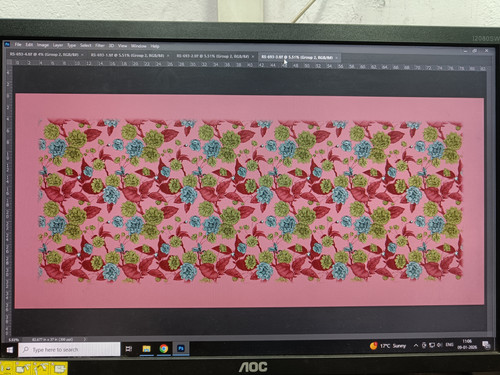The image size is (500, 375).
Task: Open the Filter menu
Action: pos(100,45)
